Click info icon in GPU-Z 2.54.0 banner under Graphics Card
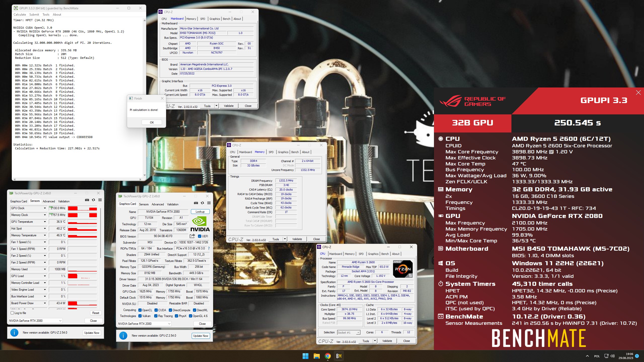644x362 pixels. click(123, 336)
